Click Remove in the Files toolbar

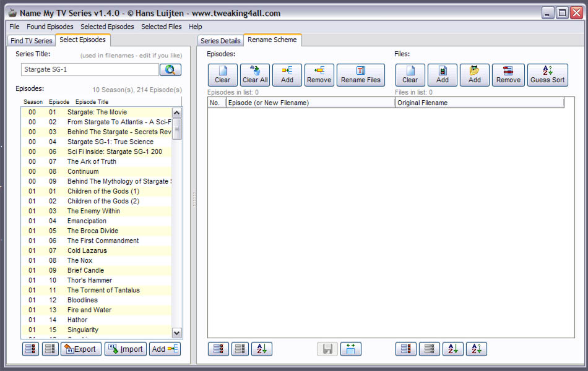tap(508, 75)
